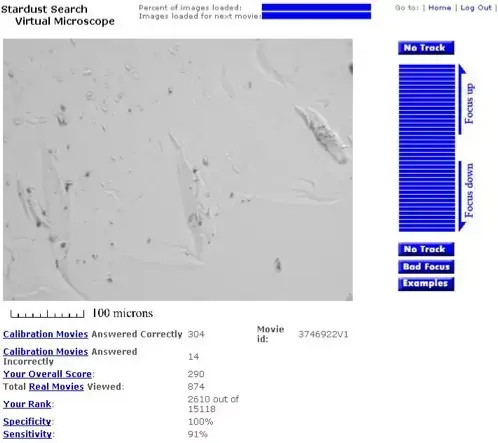Viewport: 498px width, 443px height.
Task: Click the Real Movies viewed count 874
Action: (x=196, y=387)
